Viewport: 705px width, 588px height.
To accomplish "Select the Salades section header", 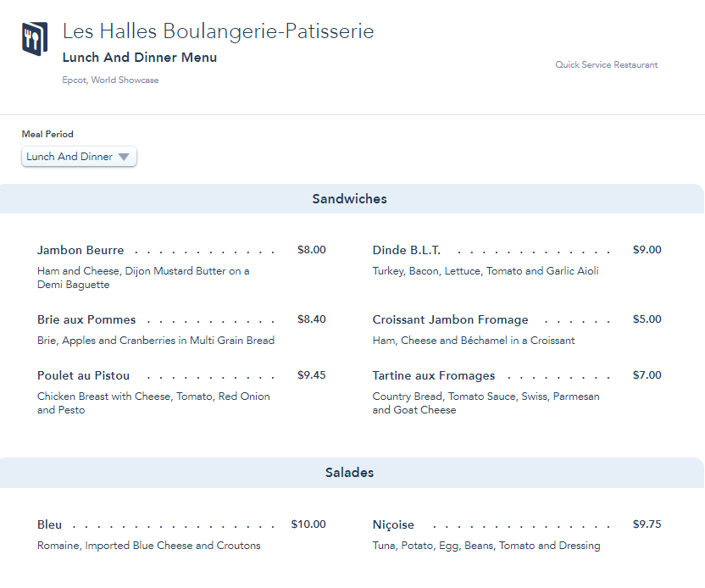I will tap(349, 473).
